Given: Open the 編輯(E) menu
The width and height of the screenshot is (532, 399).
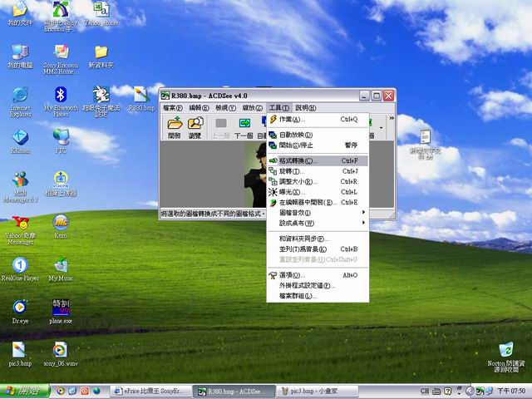Looking at the screenshot, I should (x=199, y=108).
